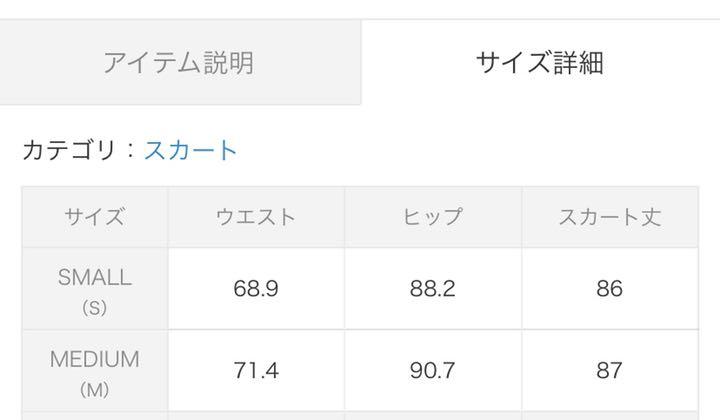Screen dimensions: 720x420
Task: Switch to the アイテム説明 tab
Action: click(180, 62)
